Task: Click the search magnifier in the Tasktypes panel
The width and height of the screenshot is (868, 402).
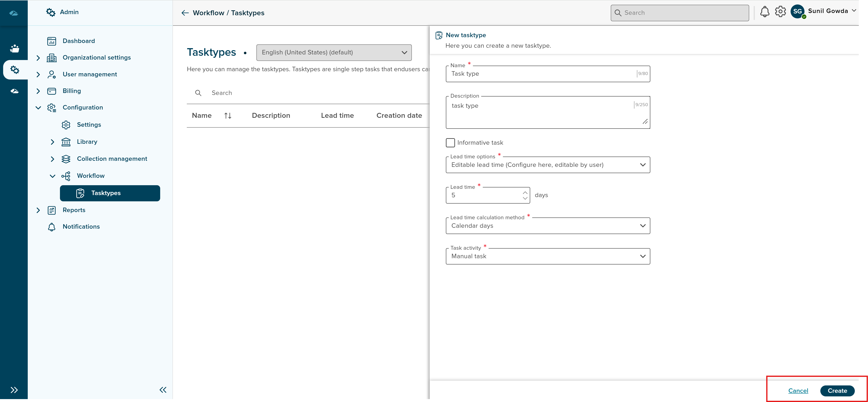Action: [x=198, y=93]
